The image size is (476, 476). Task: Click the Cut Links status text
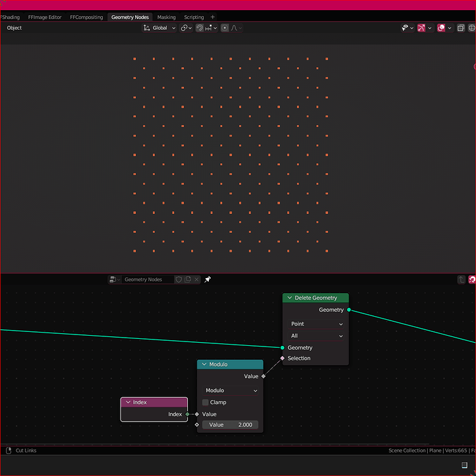(26, 451)
